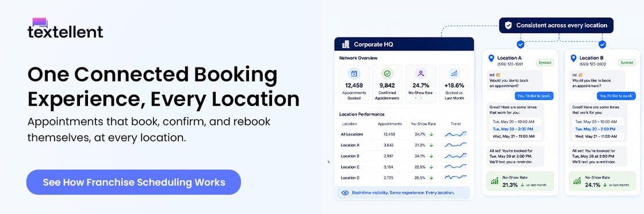The image size is (644, 214).
Task: Click the One Connected Booking Experience headline
Action: pyautogui.click(x=163, y=87)
